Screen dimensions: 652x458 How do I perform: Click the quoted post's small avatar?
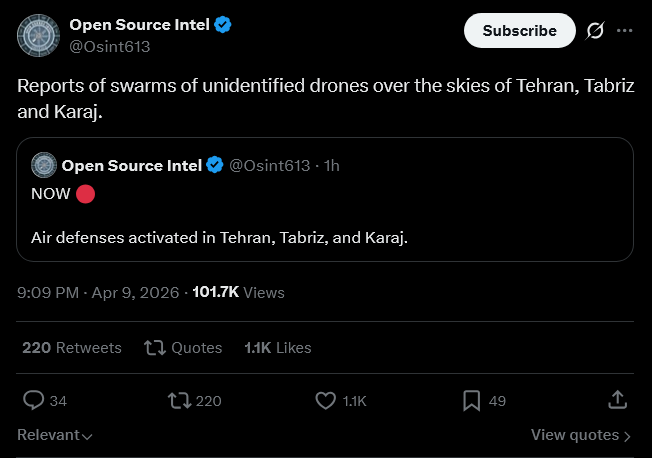pos(43,165)
